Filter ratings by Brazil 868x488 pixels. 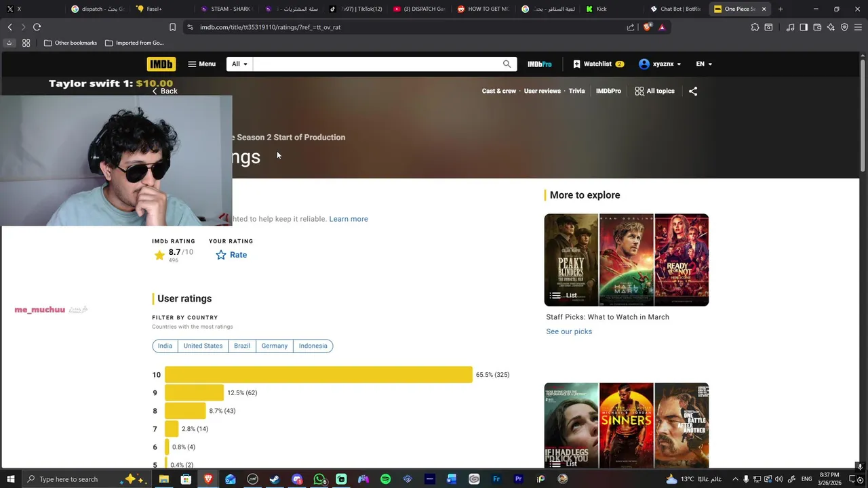(x=242, y=346)
